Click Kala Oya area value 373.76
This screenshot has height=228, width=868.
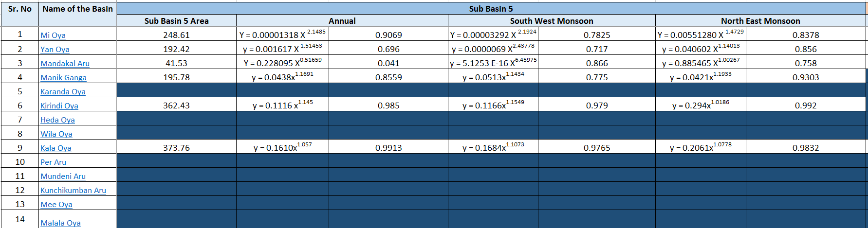pyautogui.click(x=176, y=148)
